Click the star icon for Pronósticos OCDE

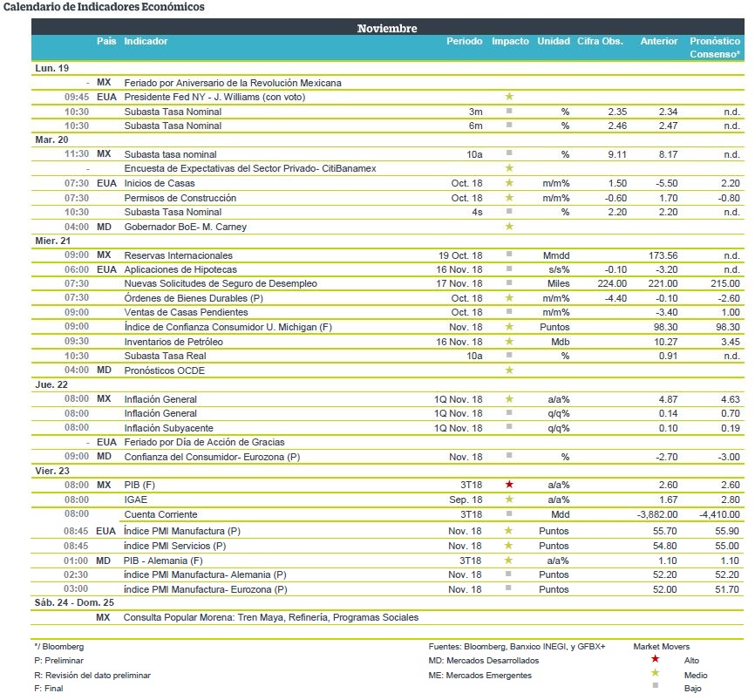click(x=509, y=370)
